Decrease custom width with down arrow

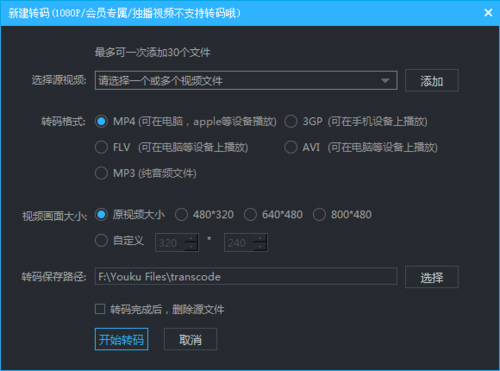(191, 247)
